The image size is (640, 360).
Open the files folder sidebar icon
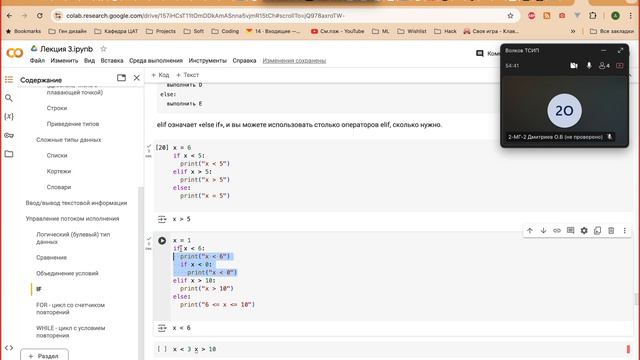[9, 154]
